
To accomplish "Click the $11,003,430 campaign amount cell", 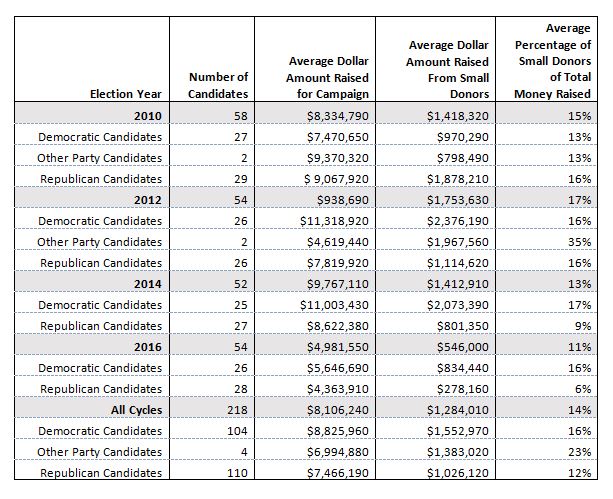I will point(334,305).
